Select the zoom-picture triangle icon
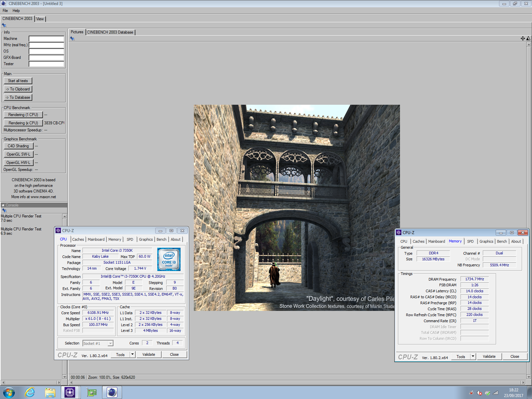Viewport: 532px width, 399px height. pyautogui.click(x=528, y=39)
